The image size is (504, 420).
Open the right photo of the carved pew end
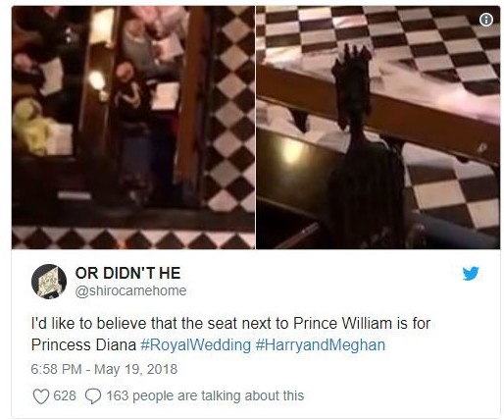pyautogui.click(x=378, y=128)
